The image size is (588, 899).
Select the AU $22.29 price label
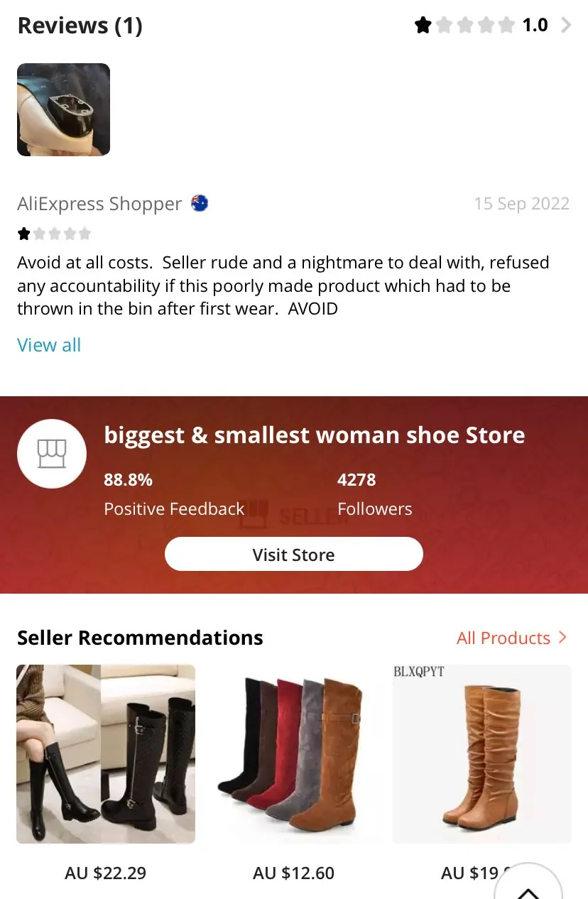pyautogui.click(x=106, y=873)
